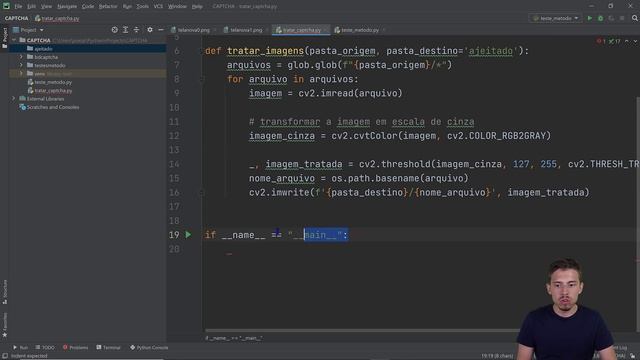Jump to the next highlighted error with the down arrow

click(x=635, y=41)
